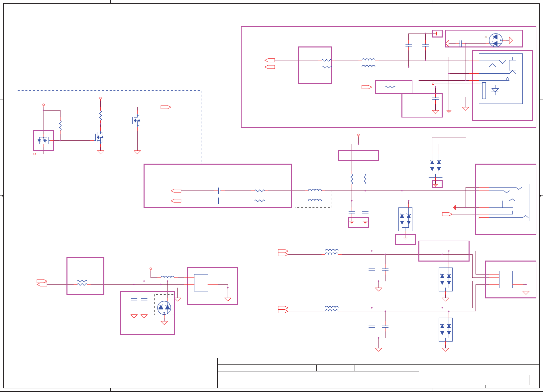Click the boxed ground symbol under the middle TVS array
The height and width of the screenshot is (392, 543).
point(405,239)
